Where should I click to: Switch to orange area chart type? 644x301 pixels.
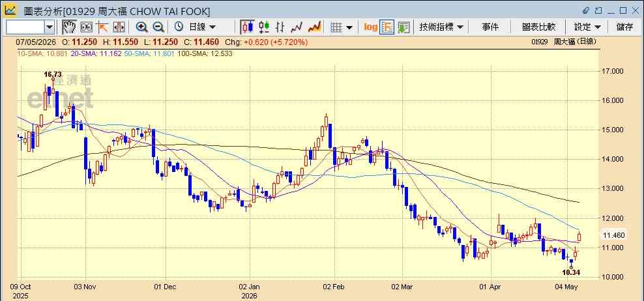314,27
